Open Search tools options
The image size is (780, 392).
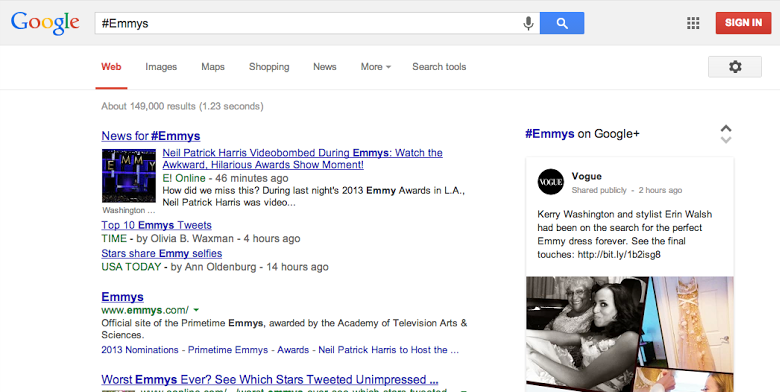pos(439,67)
